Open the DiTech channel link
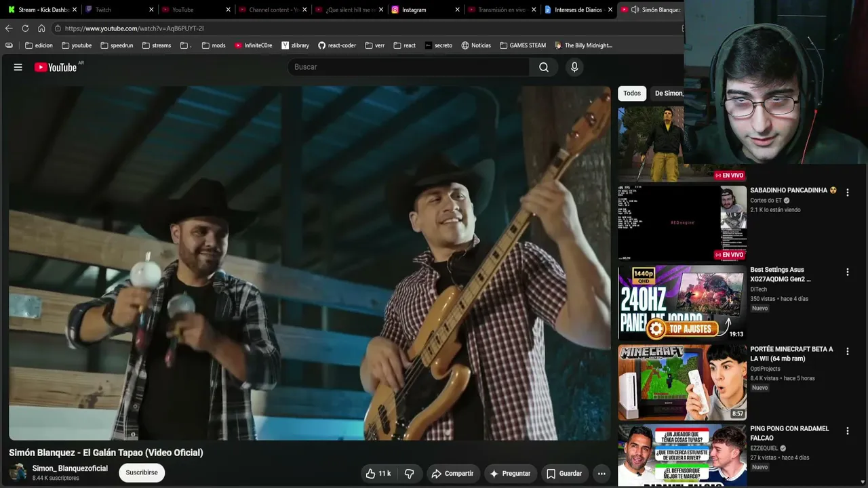 (x=759, y=289)
